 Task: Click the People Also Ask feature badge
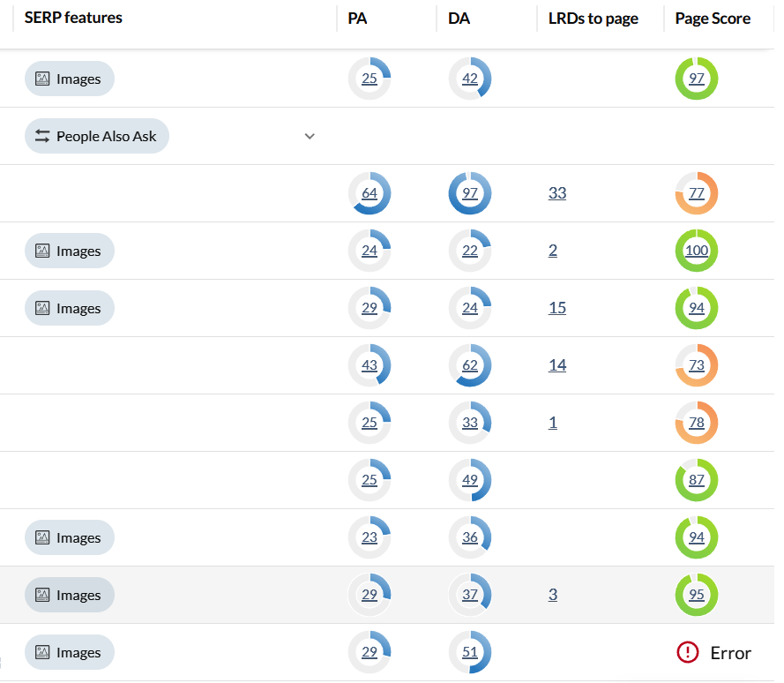coord(97,137)
